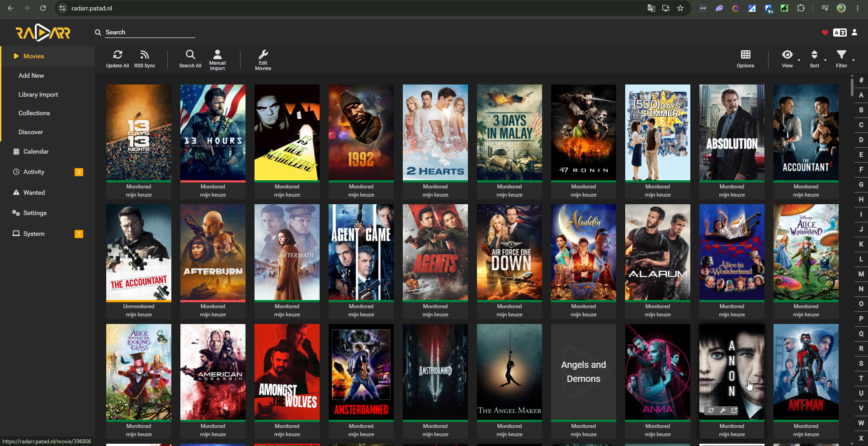Click the System badge showing 1
Screen dimensions: 868x446
pyautogui.click(x=79, y=234)
